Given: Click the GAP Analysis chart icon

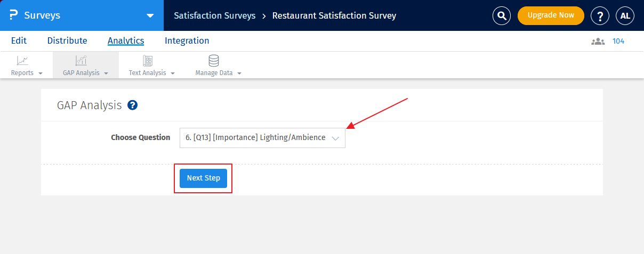Looking at the screenshot, I should 81,61.
